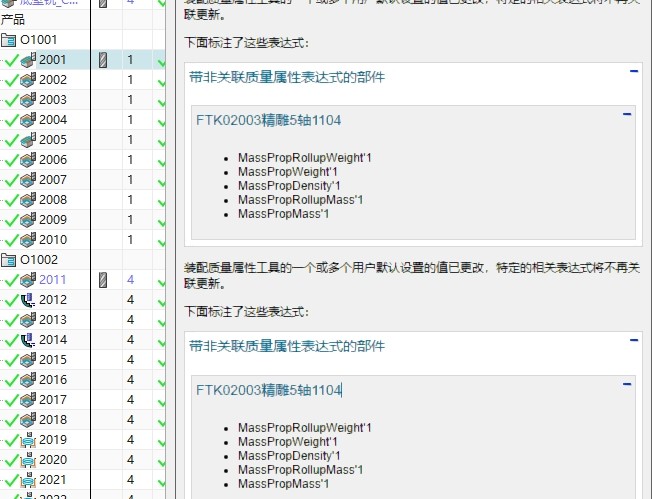
Task: Click the operation icon for row 2020
Action: pyautogui.click(x=28, y=459)
